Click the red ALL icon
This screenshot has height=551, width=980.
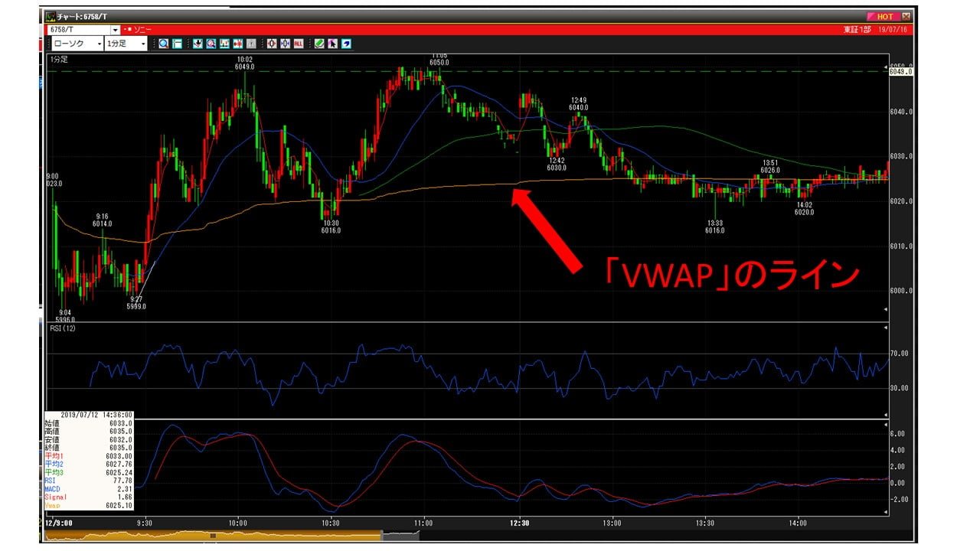click(x=298, y=44)
